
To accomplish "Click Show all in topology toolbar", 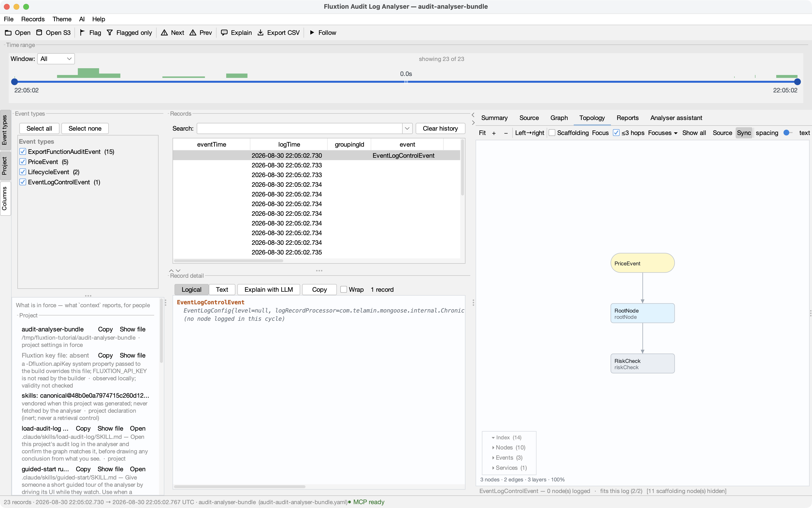I will pyautogui.click(x=694, y=133).
